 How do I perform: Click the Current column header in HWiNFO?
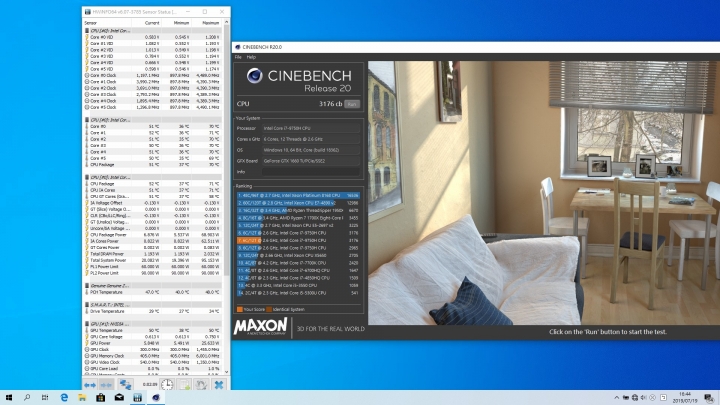146,22
